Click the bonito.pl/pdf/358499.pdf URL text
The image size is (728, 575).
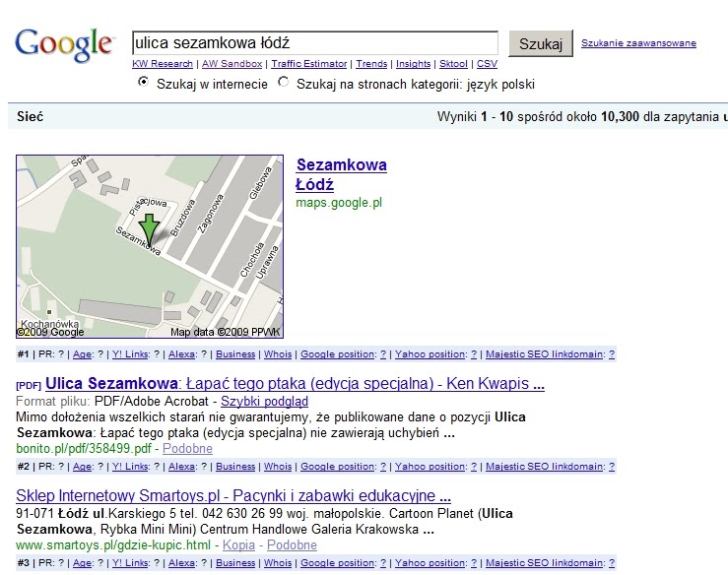[84, 448]
